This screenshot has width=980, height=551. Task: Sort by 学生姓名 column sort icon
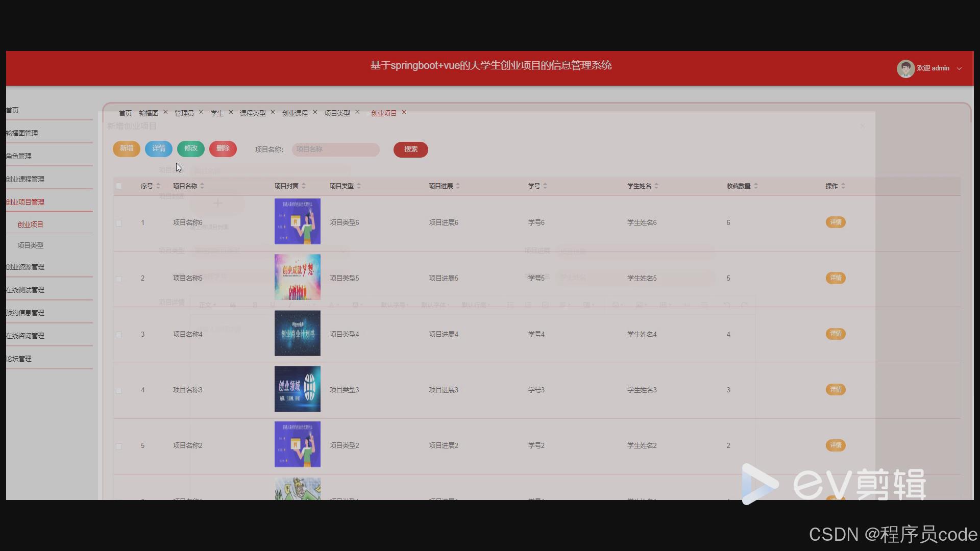click(x=656, y=186)
